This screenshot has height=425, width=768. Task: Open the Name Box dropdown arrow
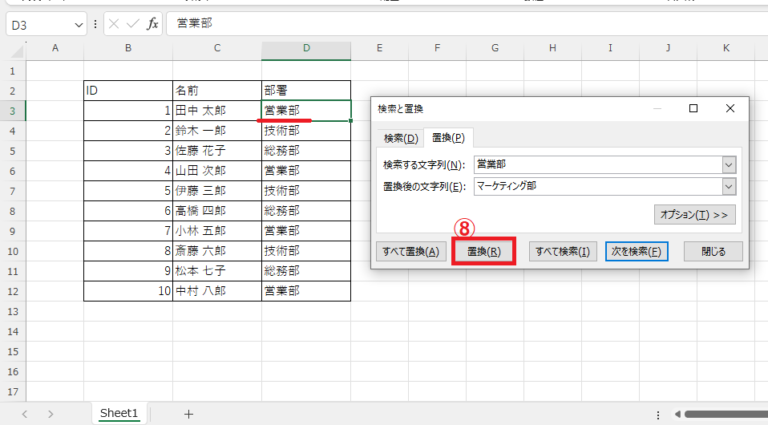coord(79,23)
